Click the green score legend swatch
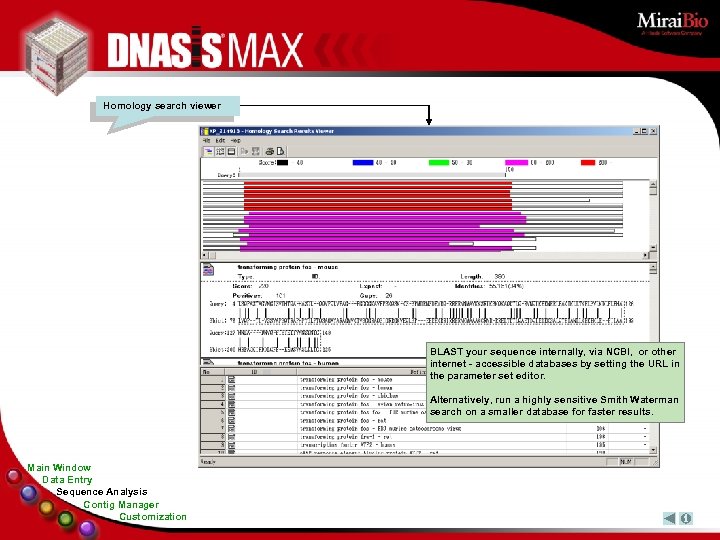This screenshot has height=540, width=720. (439, 163)
